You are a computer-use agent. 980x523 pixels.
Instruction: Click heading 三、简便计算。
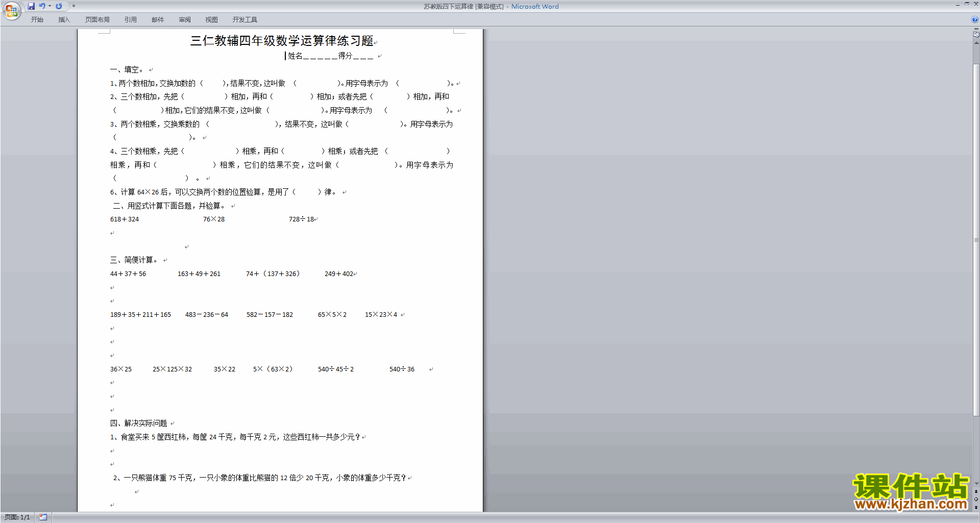point(135,260)
